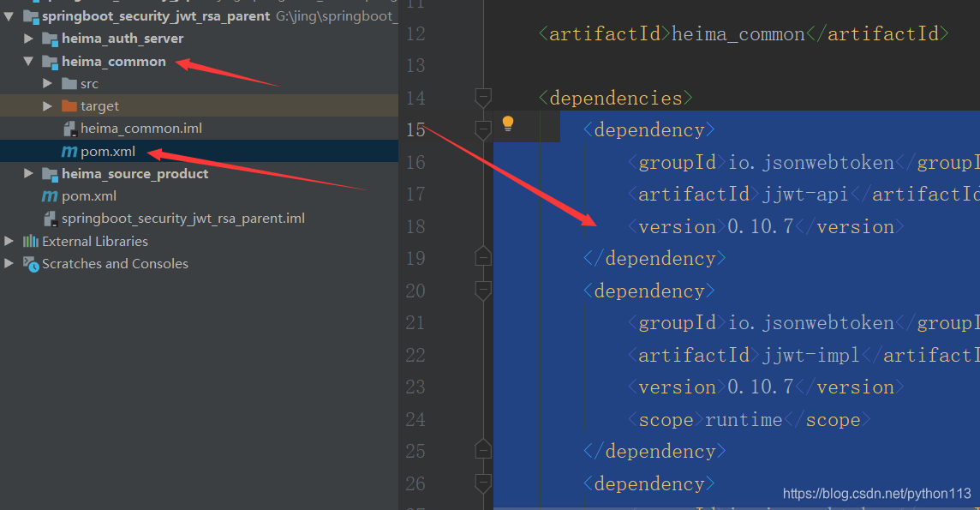Image resolution: width=980 pixels, height=510 pixels.
Task: Fold the dependencies tag at line 14
Action: pos(483,98)
